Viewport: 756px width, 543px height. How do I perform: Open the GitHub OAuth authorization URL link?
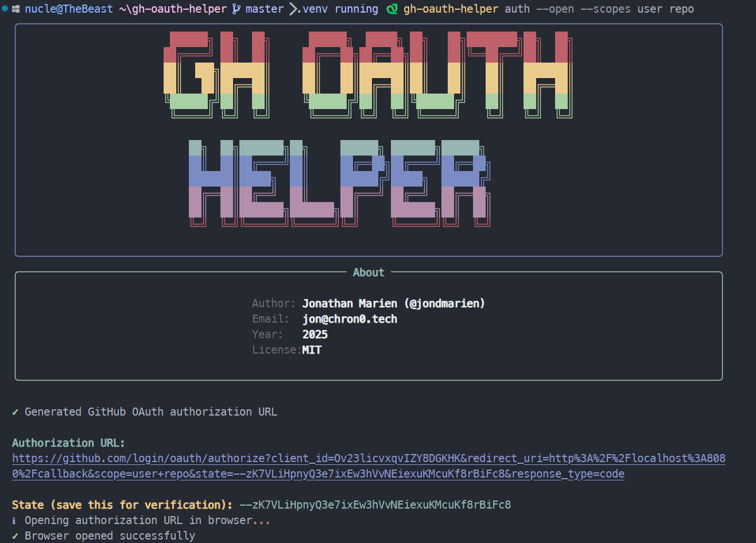coord(369,466)
